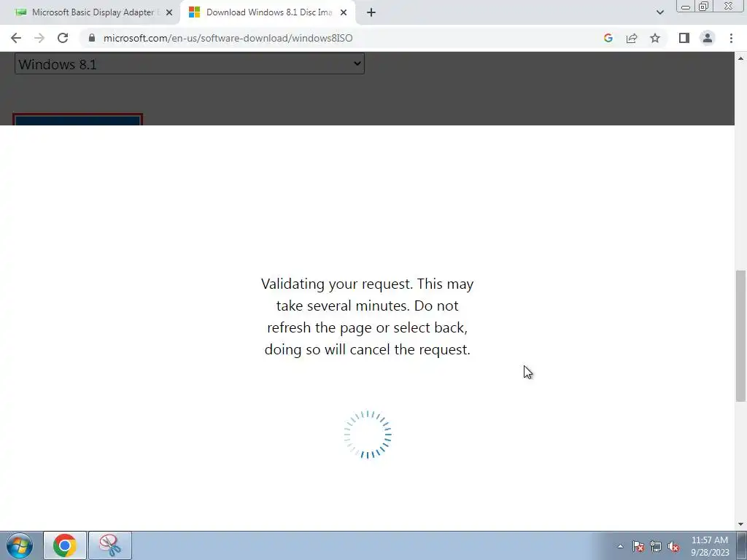Click the muted volume tray icon
The image size is (747, 560).
coord(673,546)
